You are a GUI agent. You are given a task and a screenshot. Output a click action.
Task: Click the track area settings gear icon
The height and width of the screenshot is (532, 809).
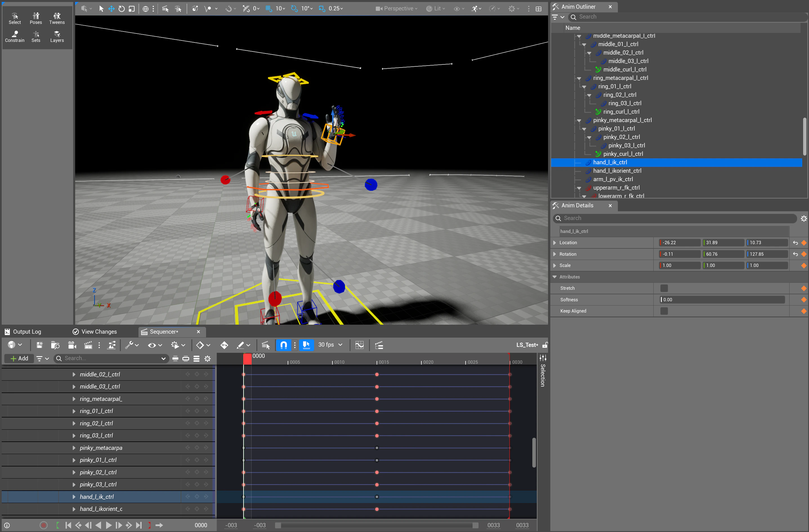(x=207, y=358)
